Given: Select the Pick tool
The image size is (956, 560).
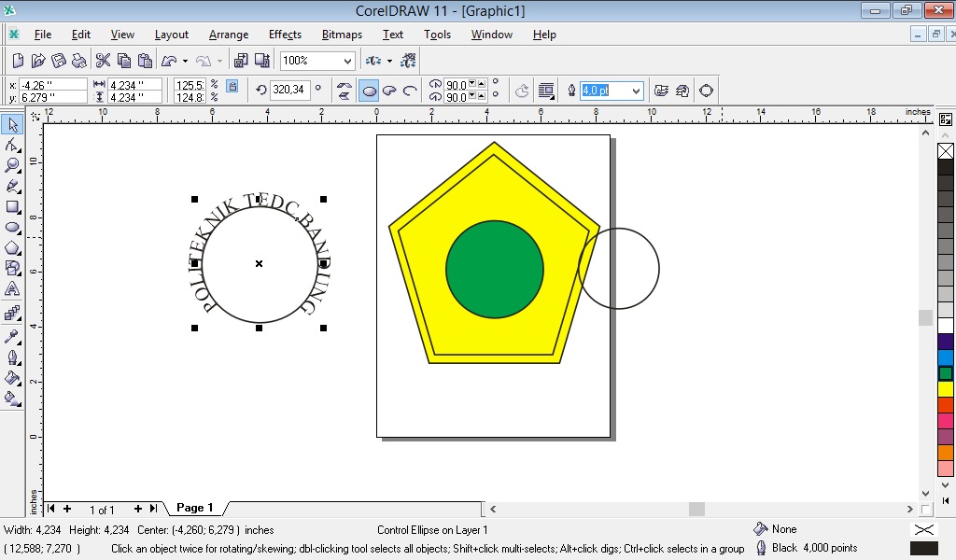Looking at the screenshot, I should point(12,124).
